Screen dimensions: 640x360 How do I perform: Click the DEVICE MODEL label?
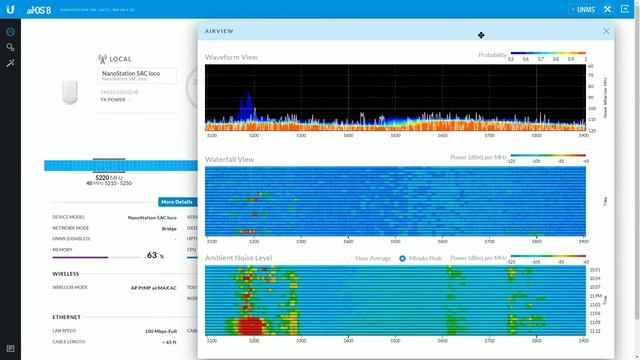(69, 217)
